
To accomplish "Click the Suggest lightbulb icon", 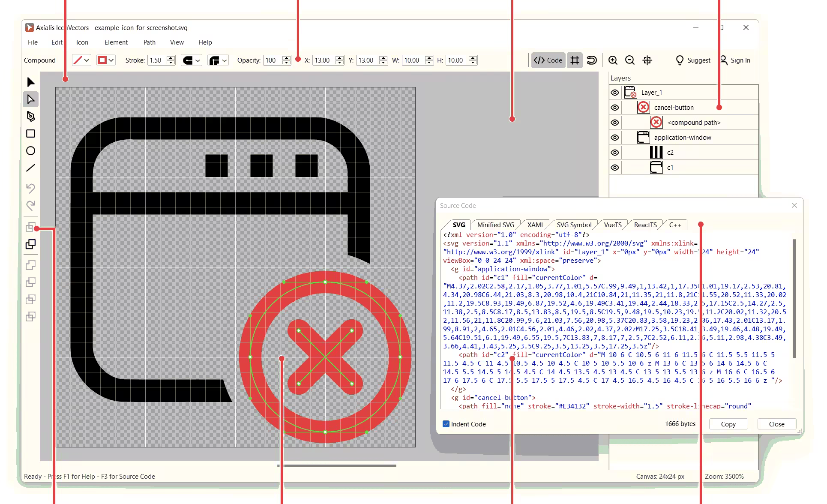I will (x=680, y=60).
